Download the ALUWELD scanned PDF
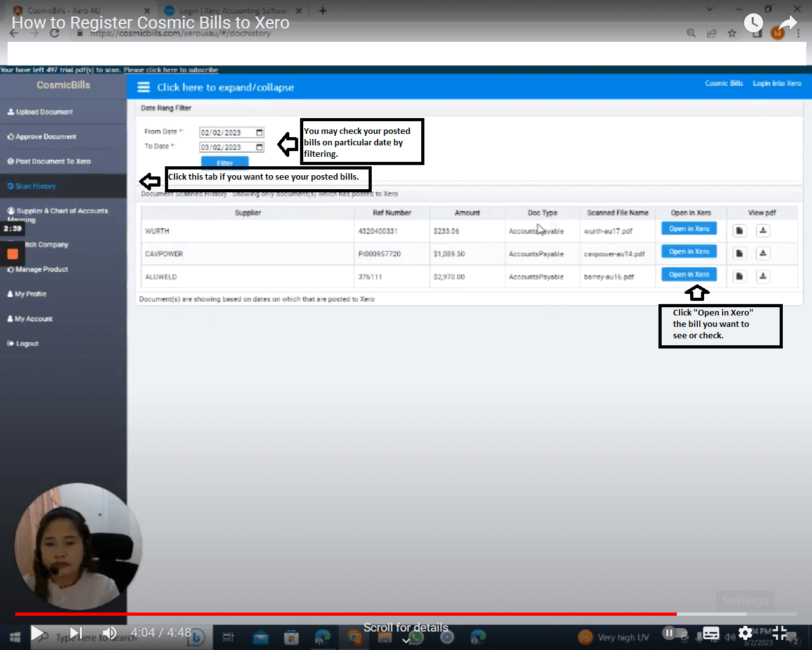Viewport: 812px width, 650px height. [763, 277]
